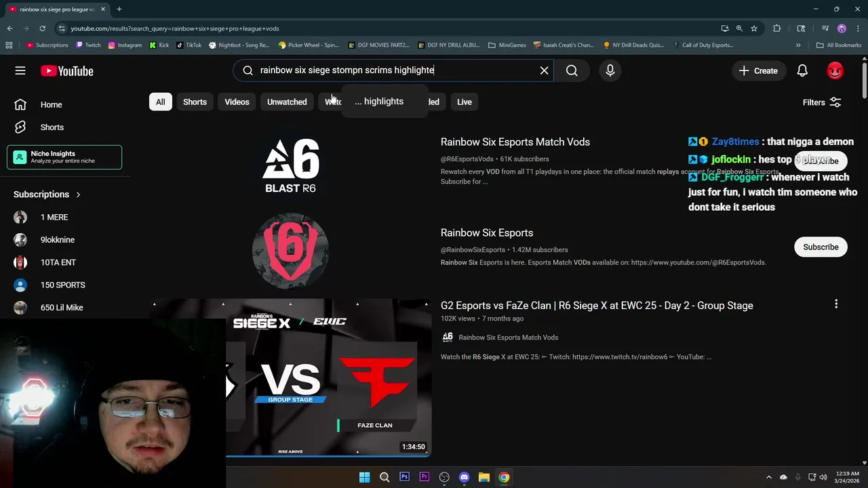Open the Chrome apps grid icon
This screenshot has height=488, width=868.
[9, 45]
